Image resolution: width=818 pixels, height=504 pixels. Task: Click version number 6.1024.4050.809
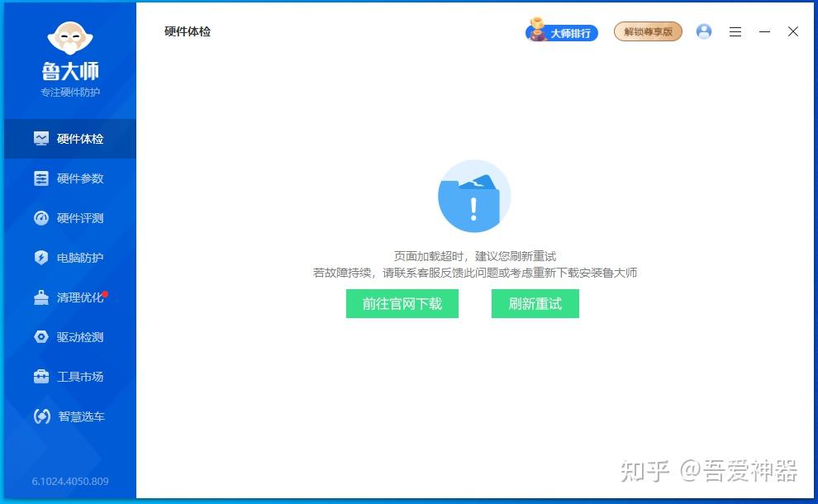[x=70, y=482]
